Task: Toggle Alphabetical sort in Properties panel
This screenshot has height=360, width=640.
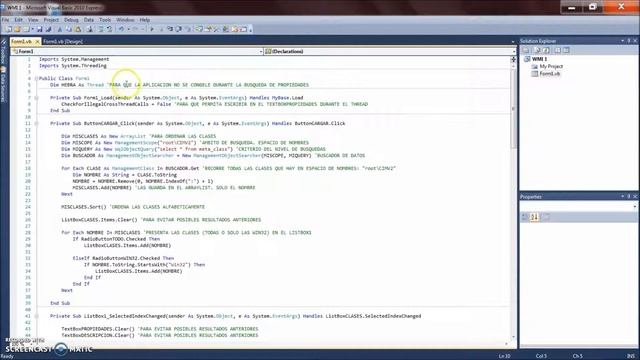Action: [535, 217]
